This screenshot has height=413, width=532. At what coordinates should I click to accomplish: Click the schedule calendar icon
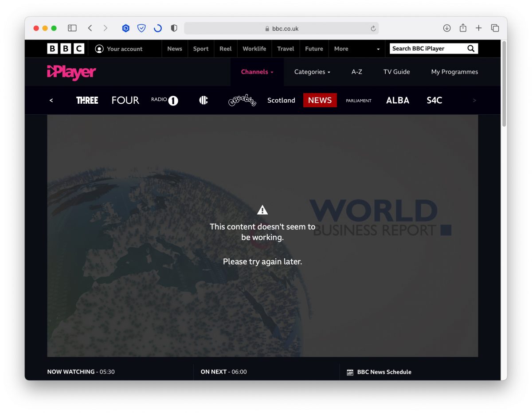pos(350,372)
